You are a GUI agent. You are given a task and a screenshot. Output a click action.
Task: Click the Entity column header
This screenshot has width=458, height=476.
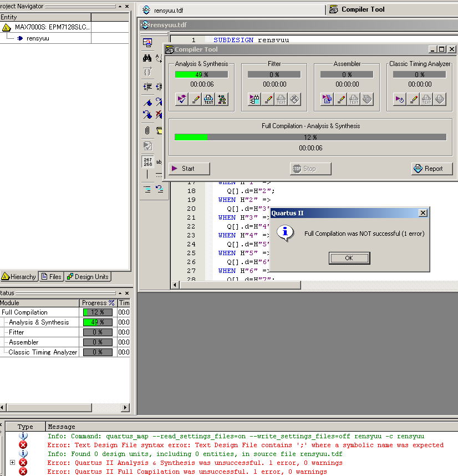(x=45, y=17)
